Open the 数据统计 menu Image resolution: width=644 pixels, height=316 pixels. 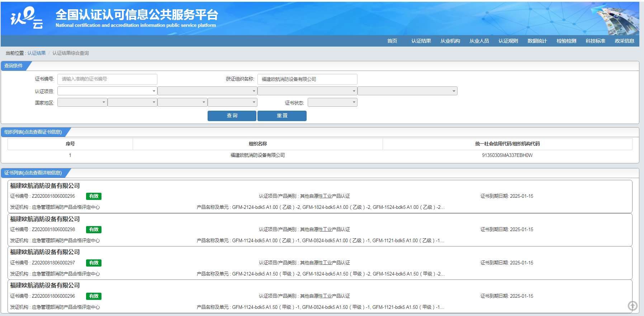537,41
